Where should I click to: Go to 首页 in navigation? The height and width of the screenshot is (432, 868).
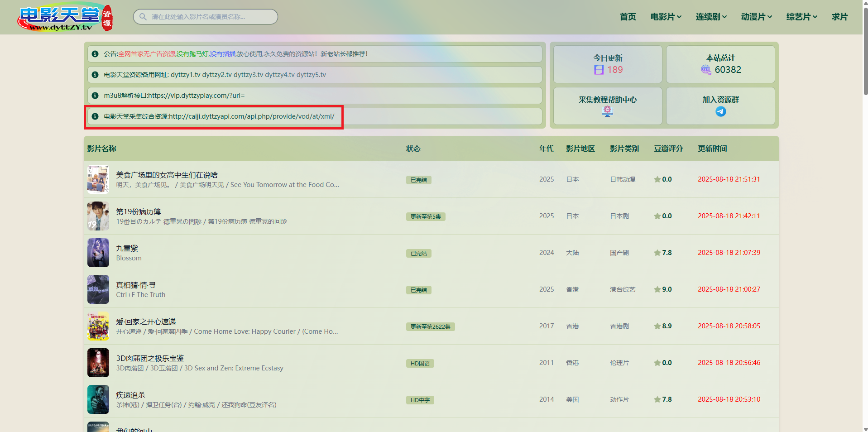pos(628,17)
